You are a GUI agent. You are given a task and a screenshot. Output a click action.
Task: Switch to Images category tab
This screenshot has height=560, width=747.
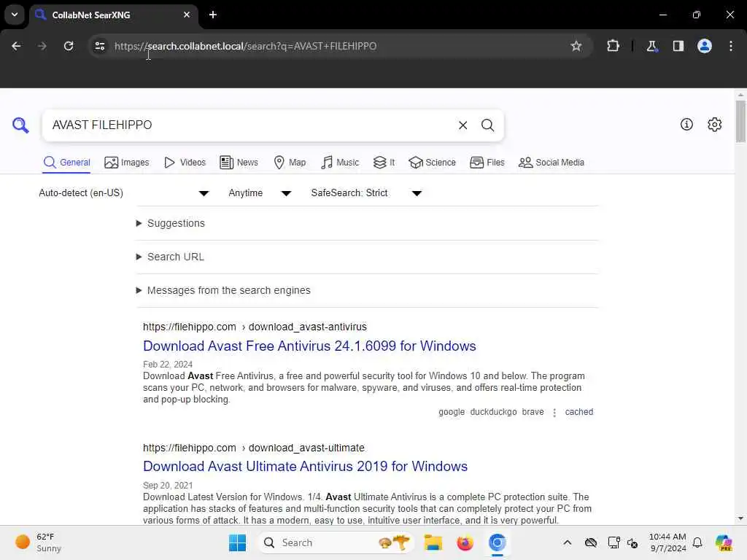click(x=127, y=163)
